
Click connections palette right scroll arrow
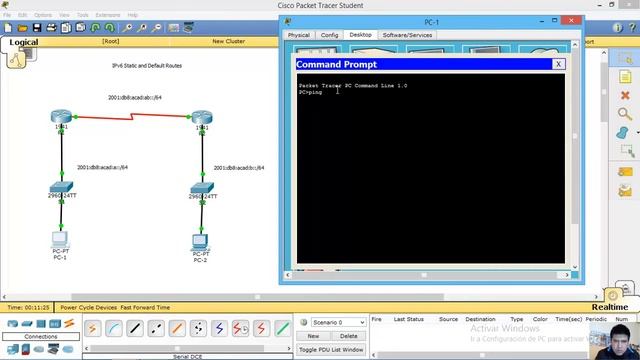pos(289,349)
